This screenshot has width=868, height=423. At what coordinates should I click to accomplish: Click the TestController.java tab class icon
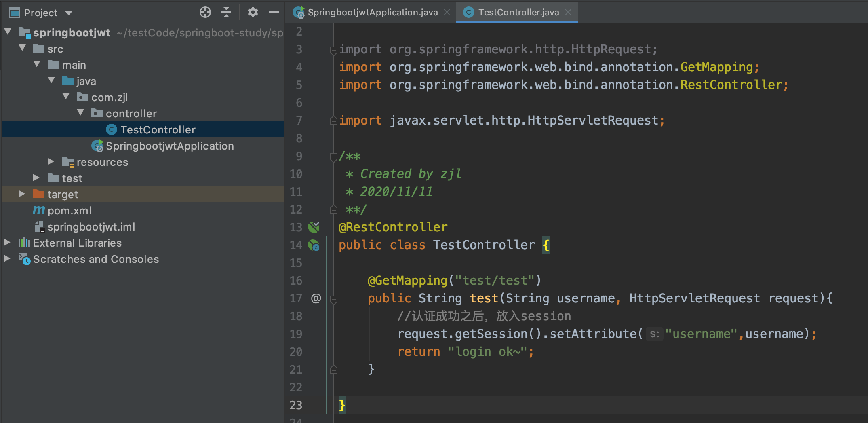click(468, 12)
